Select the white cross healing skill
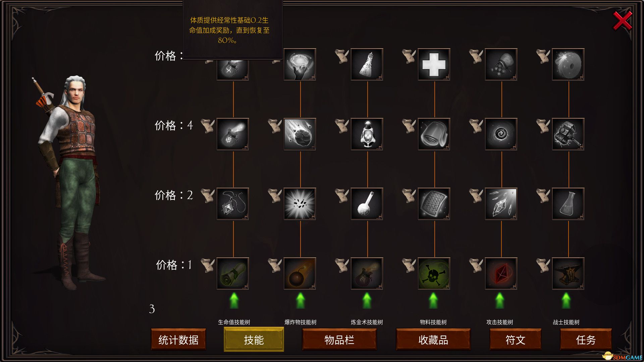The image size is (644, 362). 434,64
